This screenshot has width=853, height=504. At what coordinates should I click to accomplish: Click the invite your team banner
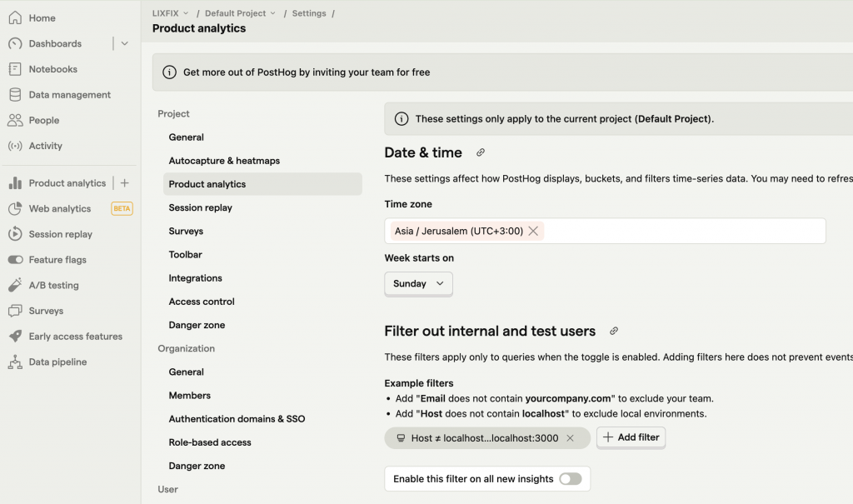click(x=502, y=72)
